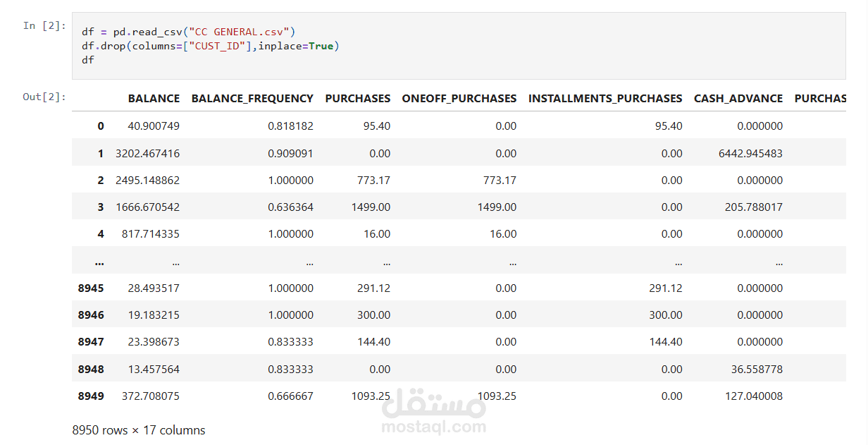Screen dimensions: 868x445
Task: Click the "8950 rows × 17 columns" summary
Action: pyautogui.click(x=139, y=430)
